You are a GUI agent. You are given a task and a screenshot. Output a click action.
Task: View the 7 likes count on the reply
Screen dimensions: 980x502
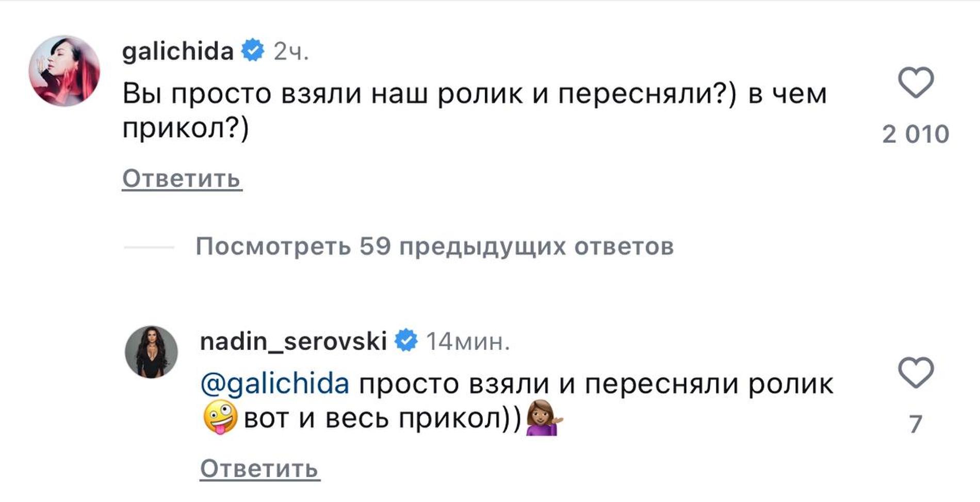tap(916, 424)
